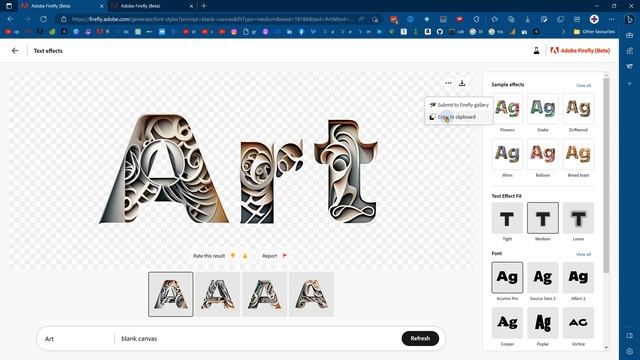Give a thumbs-down rating to result
The width and height of the screenshot is (640, 360).
coord(233,256)
